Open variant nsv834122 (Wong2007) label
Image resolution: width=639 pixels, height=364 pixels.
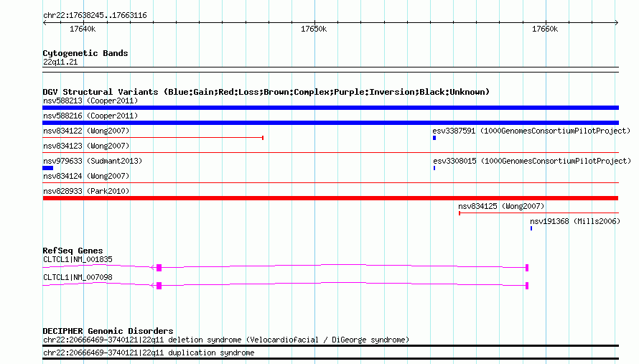tap(86, 131)
